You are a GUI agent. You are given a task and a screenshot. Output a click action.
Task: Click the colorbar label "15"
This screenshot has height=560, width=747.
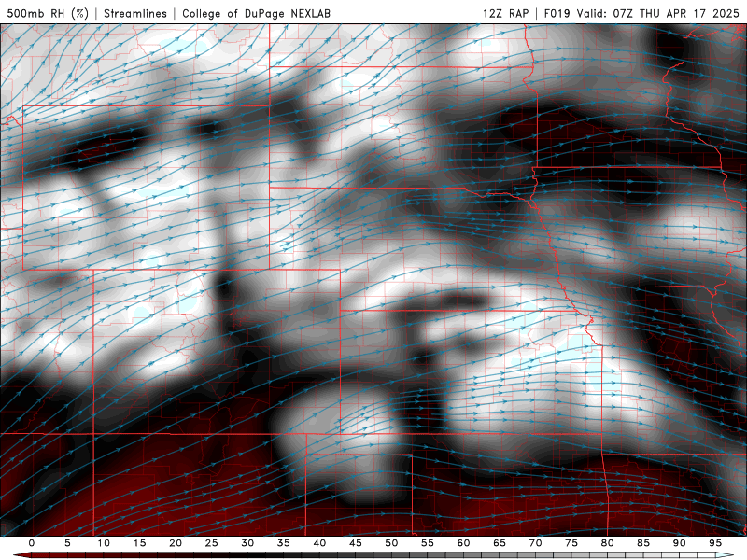click(x=139, y=543)
